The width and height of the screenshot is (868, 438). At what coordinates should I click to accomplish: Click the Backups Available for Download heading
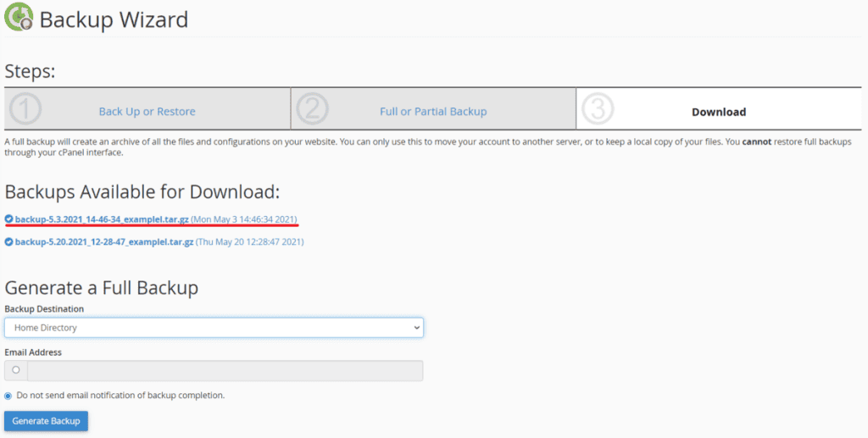point(142,192)
